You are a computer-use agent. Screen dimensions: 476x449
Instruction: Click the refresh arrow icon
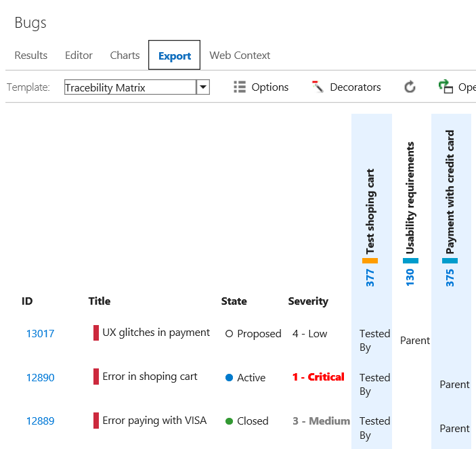pyautogui.click(x=410, y=87)
